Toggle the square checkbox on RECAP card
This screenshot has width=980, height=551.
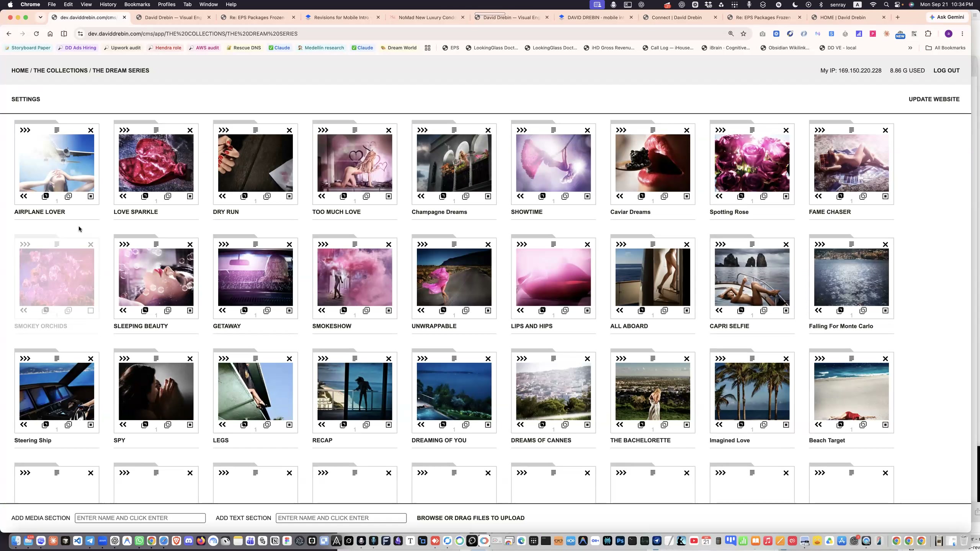[x=389, y=425]
